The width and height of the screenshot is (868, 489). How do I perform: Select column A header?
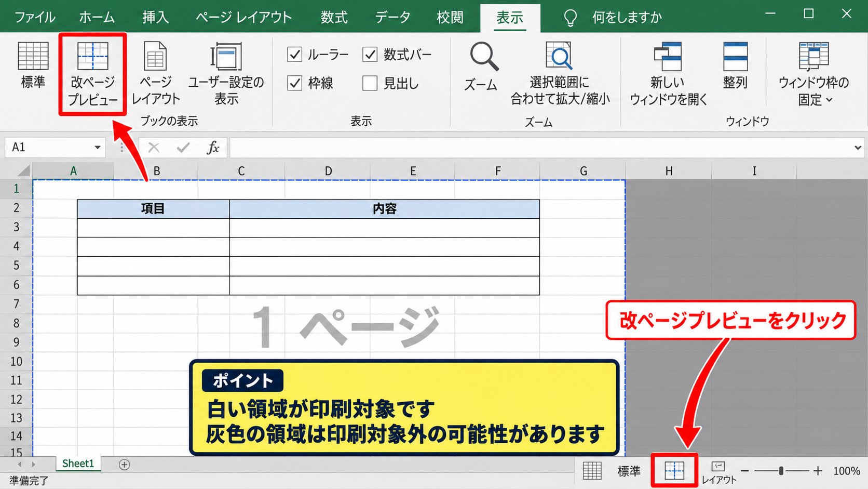73,171
